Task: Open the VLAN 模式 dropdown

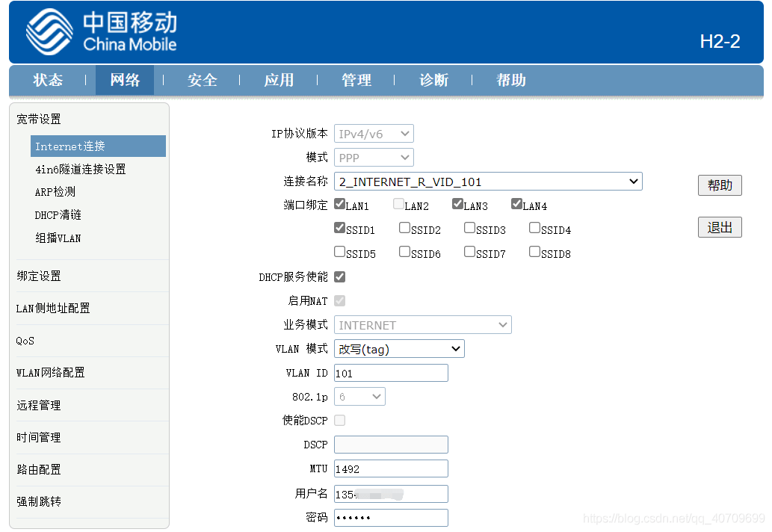Action: pos(399,349)
